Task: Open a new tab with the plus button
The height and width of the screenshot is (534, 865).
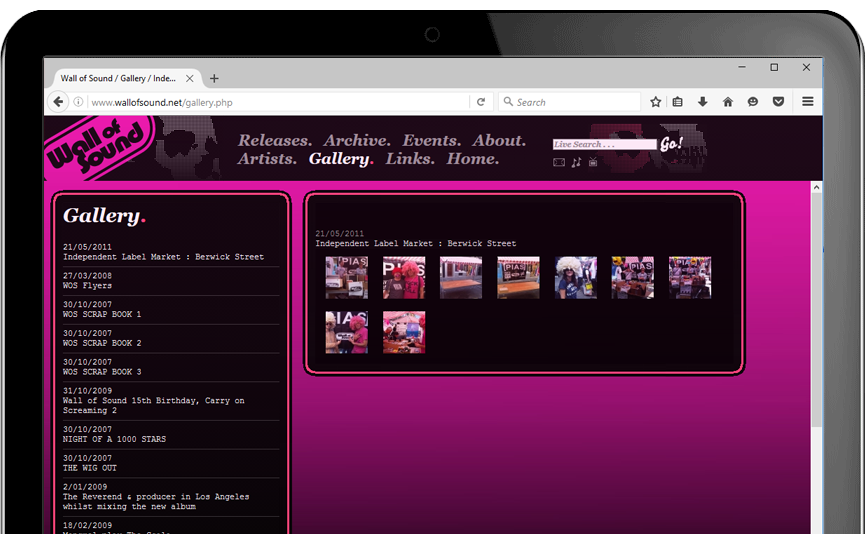Action: click(x=214, y=78)
